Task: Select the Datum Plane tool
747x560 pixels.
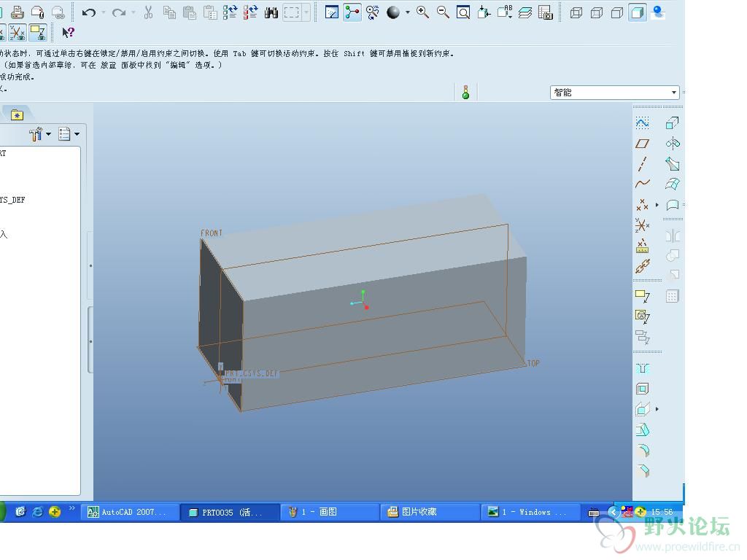Action: [642, 144]
